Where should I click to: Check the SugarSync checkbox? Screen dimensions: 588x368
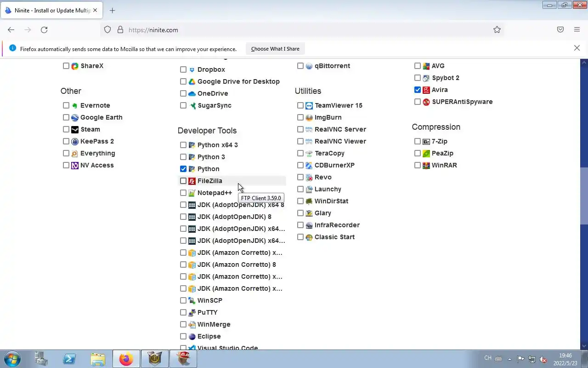pos(183,105)
